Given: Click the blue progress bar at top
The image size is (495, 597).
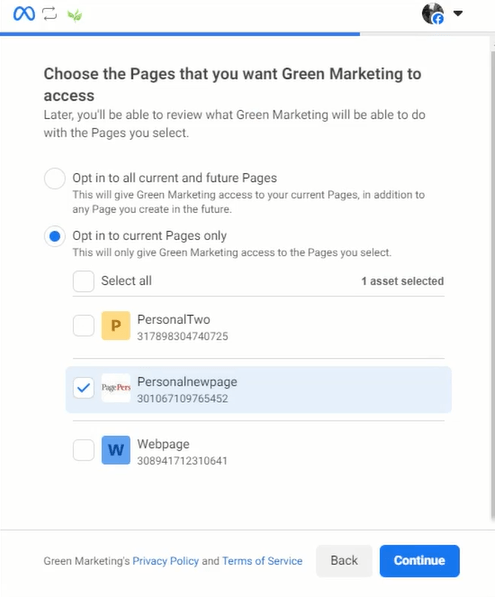Looking at the screenshot, I should (x=180, y=34).
